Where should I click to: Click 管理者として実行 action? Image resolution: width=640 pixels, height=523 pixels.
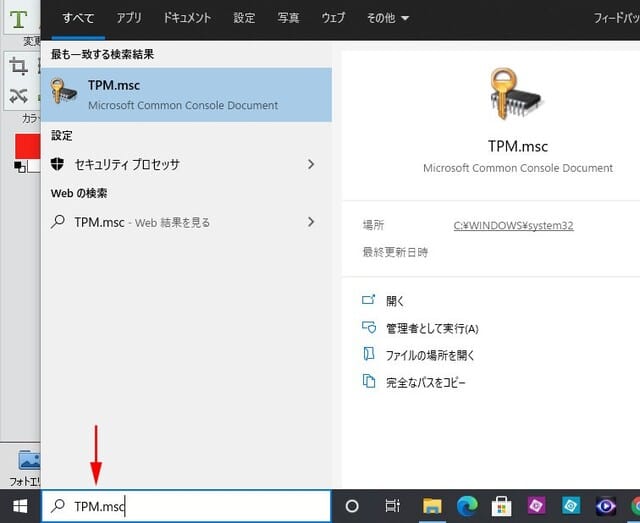(432, 328)
